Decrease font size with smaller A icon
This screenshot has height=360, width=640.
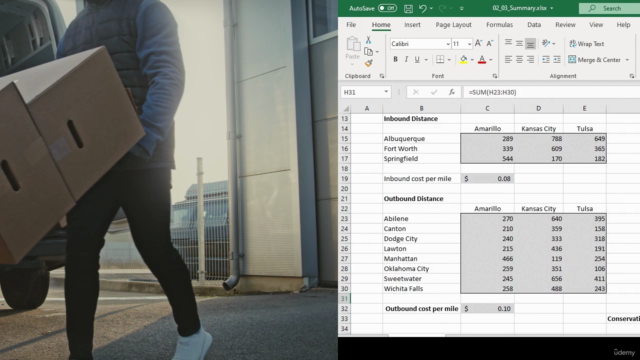click(490, 43)
